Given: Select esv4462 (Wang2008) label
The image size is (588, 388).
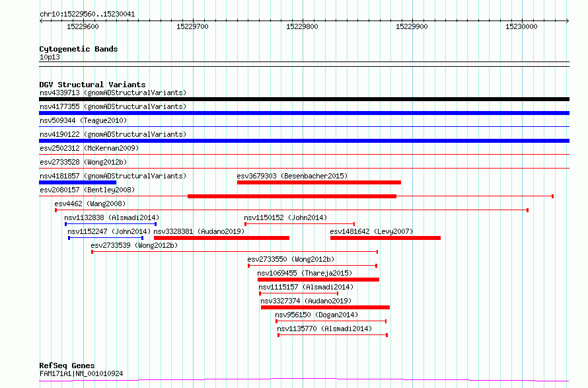Looking at the screenshot, I should coord(90,204).
